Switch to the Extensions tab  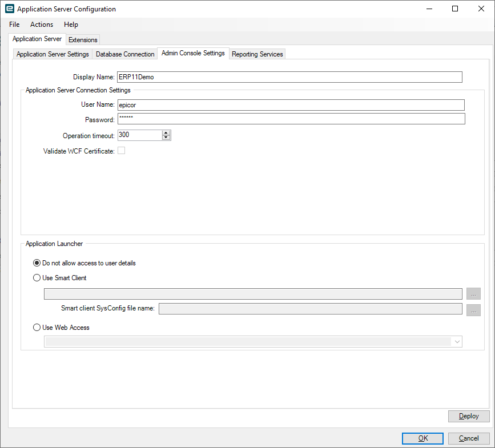(x=83, y=40)
